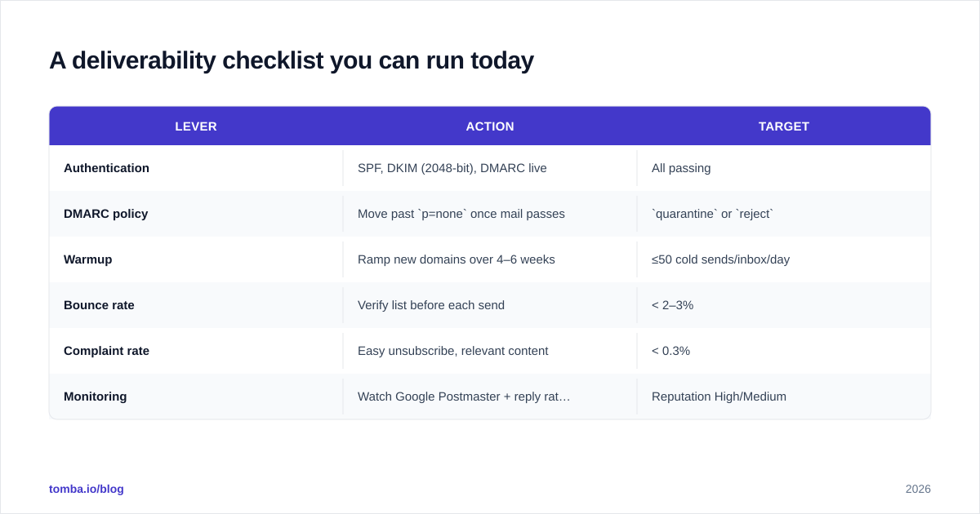Click the 'Warmup' row label
The width and height of the screenshot is (980, 514).
(x=88, y=259)
